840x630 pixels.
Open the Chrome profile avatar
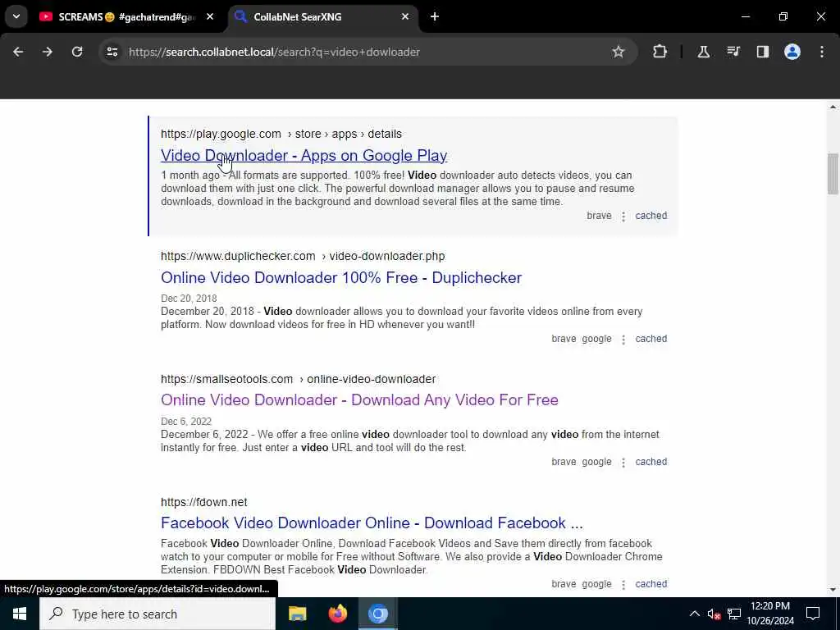792,52
